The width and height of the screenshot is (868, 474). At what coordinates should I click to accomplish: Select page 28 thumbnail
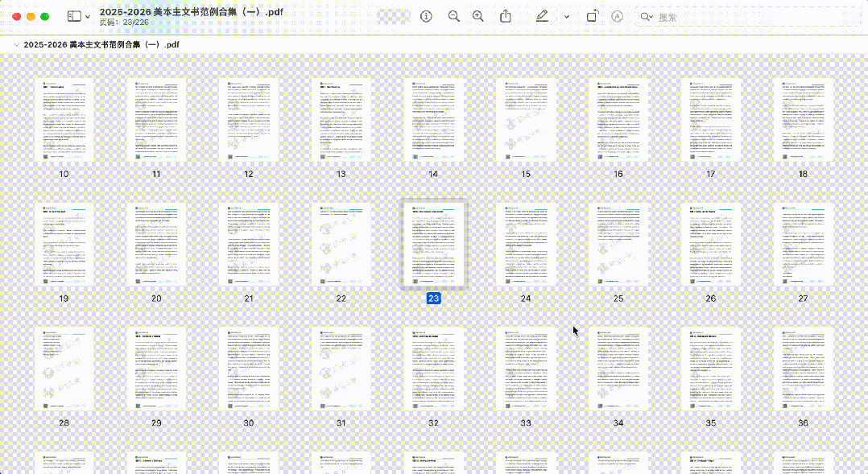point(64,369)
